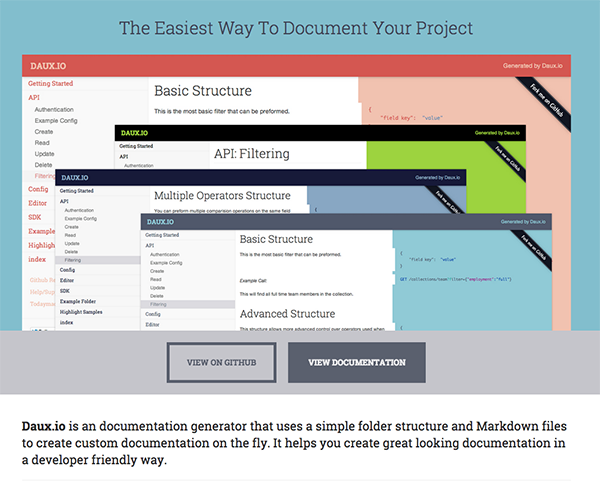
Task: Select highlighted Filtering item in navy-themed sidebar
Action: pos(98,260)
